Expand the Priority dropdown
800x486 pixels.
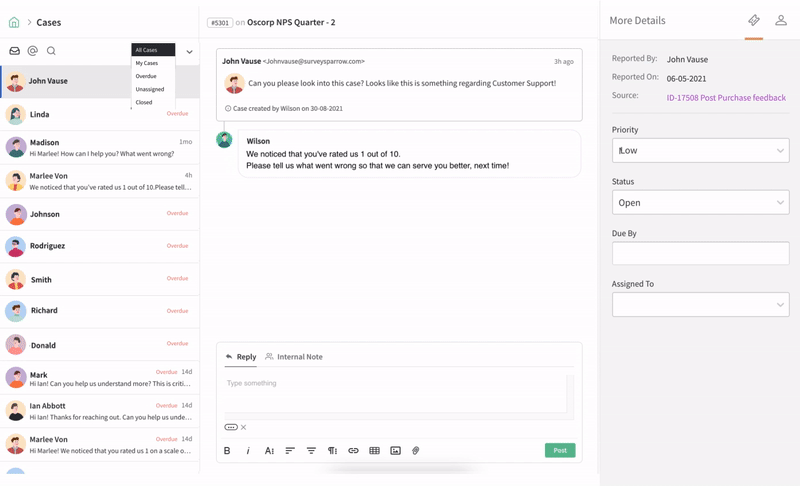700,151
